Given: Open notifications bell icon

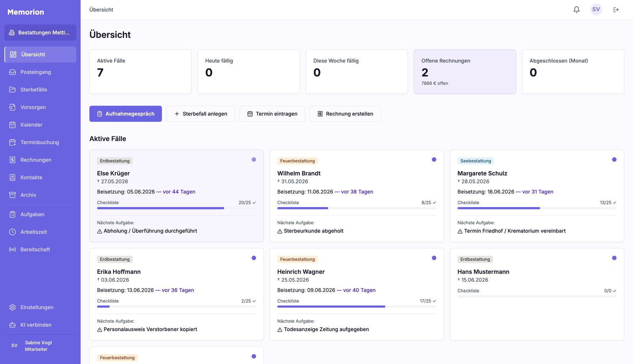Looking at the screenshot, I should (576, 9).
